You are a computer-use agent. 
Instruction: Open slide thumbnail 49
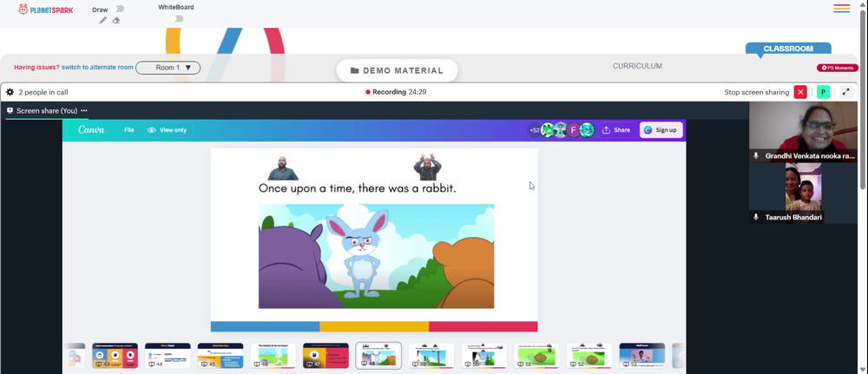point(431,356)
